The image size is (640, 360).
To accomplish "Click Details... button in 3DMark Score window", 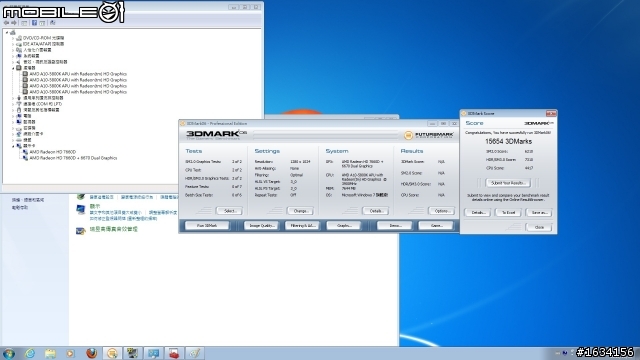I will pyautogui.click(x=478, y=213).
